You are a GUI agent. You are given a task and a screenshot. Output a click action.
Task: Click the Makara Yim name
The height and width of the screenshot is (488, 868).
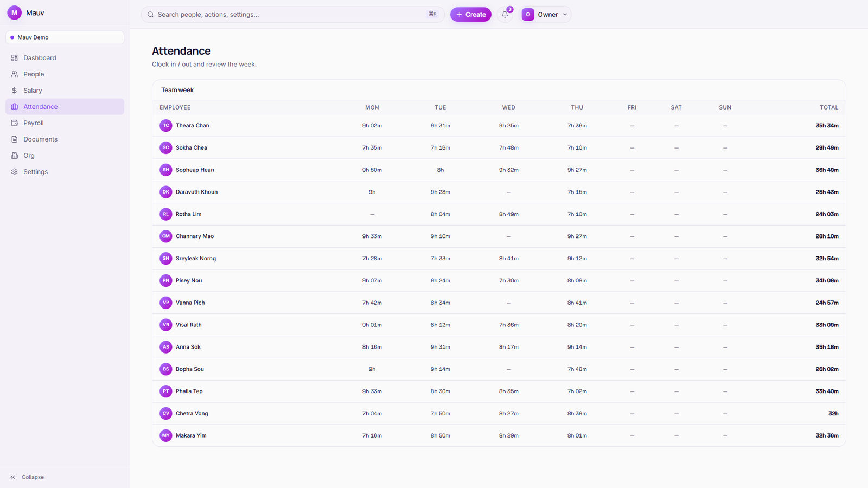(191, 435)
